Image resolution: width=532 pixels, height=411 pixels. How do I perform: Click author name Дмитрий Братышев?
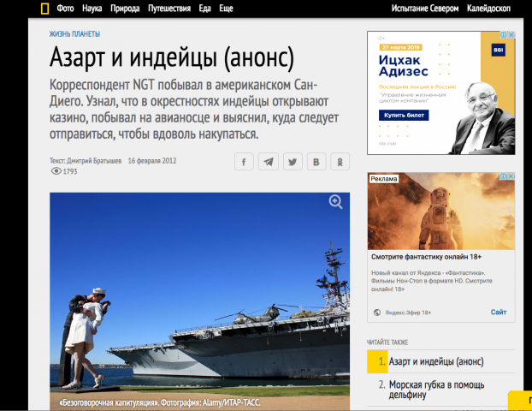tap(94, 161)
